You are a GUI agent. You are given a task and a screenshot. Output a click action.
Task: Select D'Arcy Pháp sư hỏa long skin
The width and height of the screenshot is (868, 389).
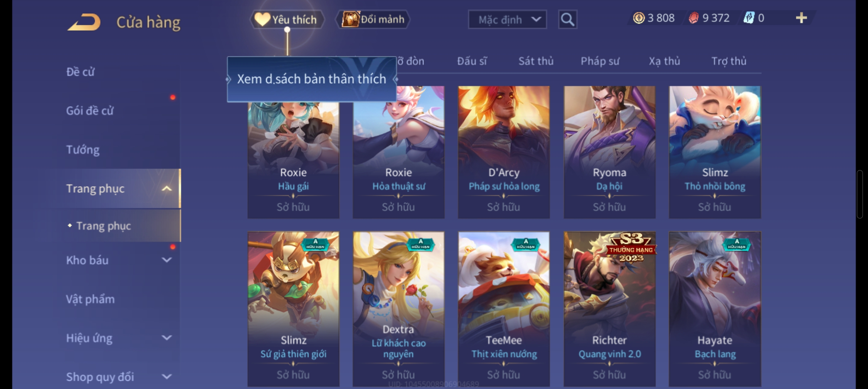tap(504, 152)
